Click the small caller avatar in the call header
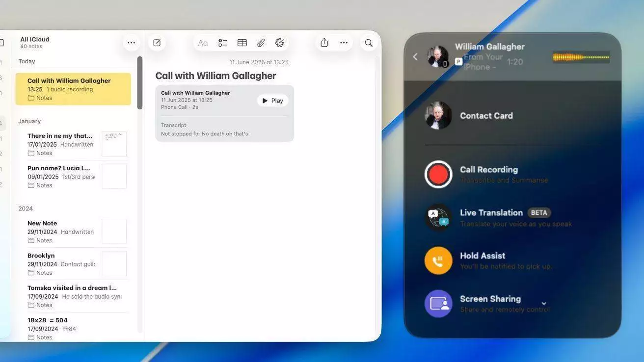The width and height of the screenshot is (644, 362). coord(437,57)
